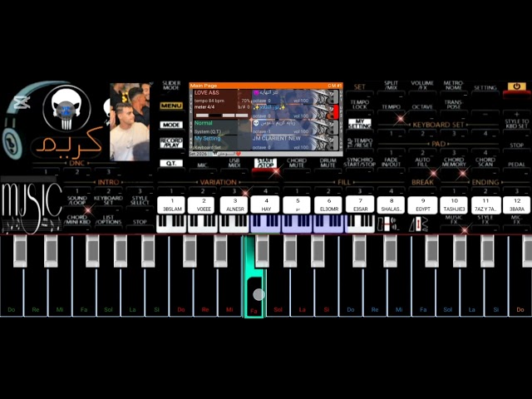
Task: Click the SET button
Action: pyautogui.click(x=359, y=86)
